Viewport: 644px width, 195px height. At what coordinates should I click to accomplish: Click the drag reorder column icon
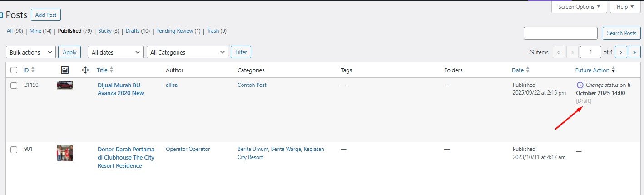(85, 70)
